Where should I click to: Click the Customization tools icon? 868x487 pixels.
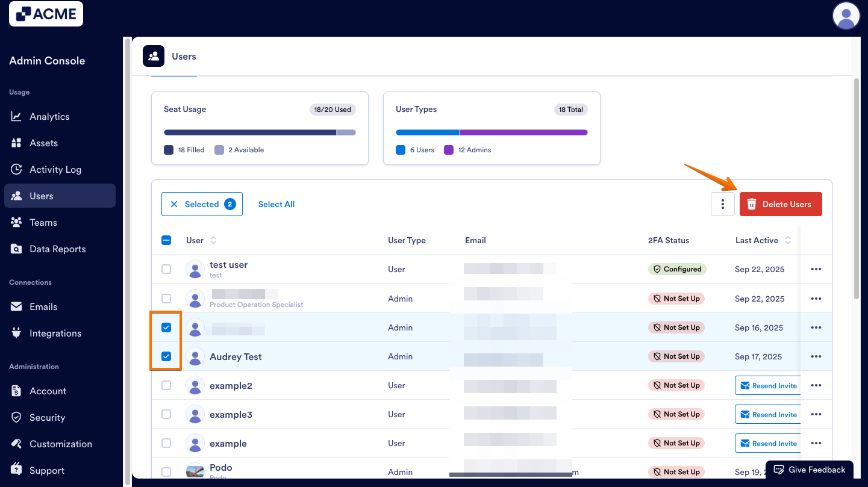(x=17, y=444)
